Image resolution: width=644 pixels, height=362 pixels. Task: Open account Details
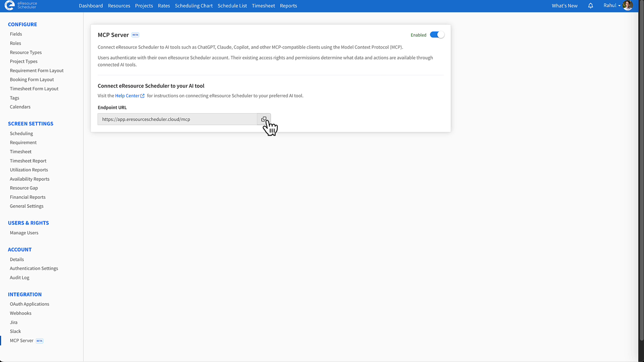pos(17,260)
